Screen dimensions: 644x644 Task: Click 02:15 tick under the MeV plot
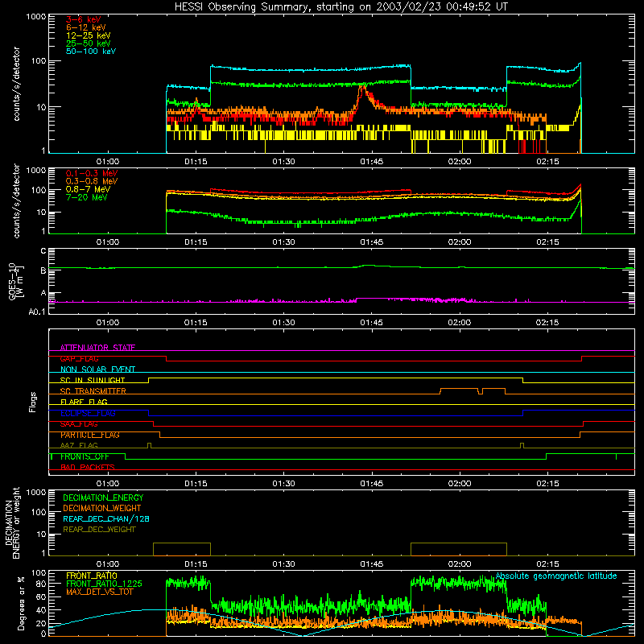point(547,242)
